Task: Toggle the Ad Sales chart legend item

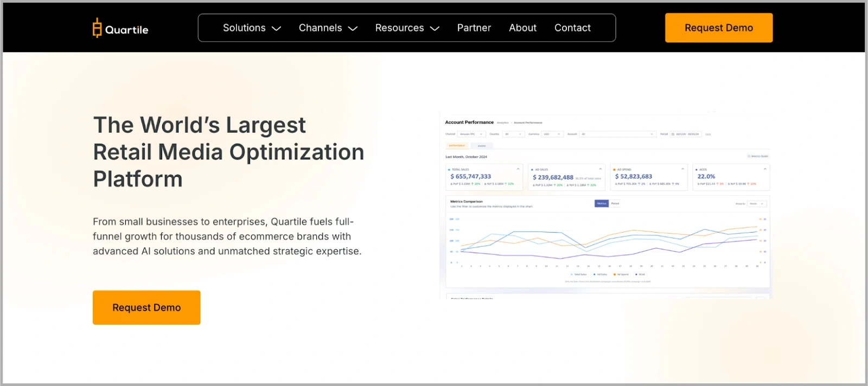Action: click(x=600, y=274)
